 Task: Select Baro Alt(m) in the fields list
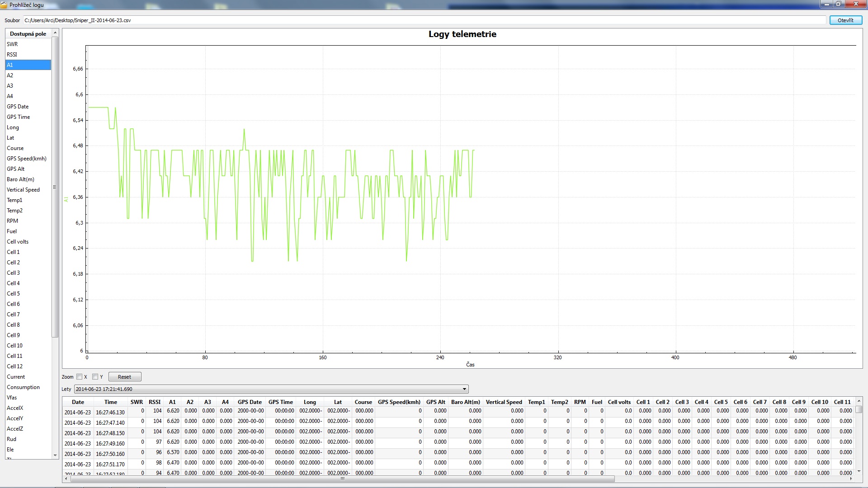point(20,179)
